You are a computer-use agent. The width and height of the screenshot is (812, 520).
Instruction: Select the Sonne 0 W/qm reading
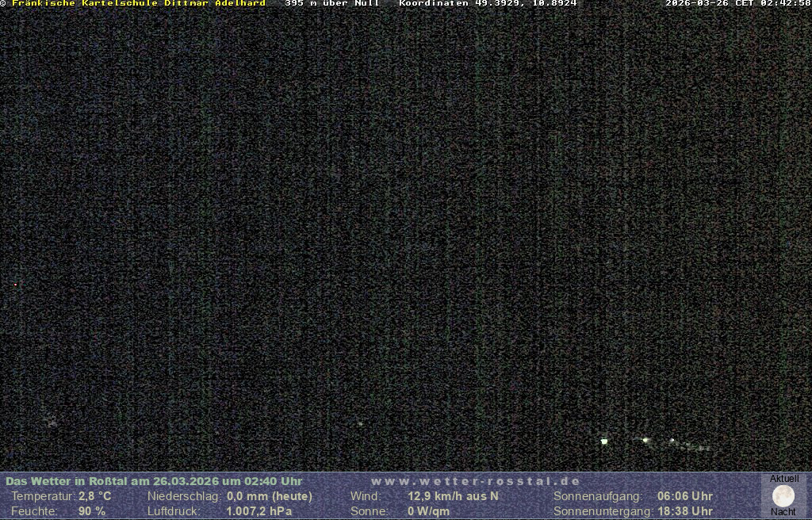(428, 511)
